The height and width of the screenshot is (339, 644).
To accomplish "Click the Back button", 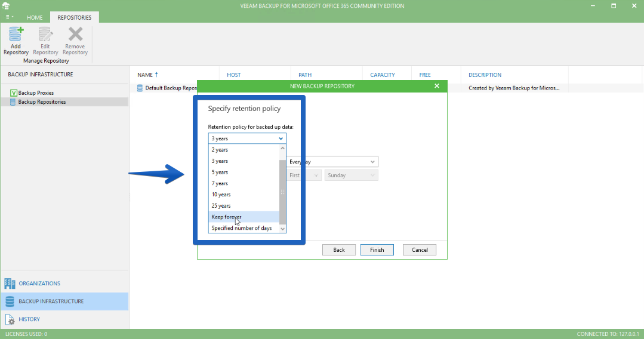I will coord(339,250).
